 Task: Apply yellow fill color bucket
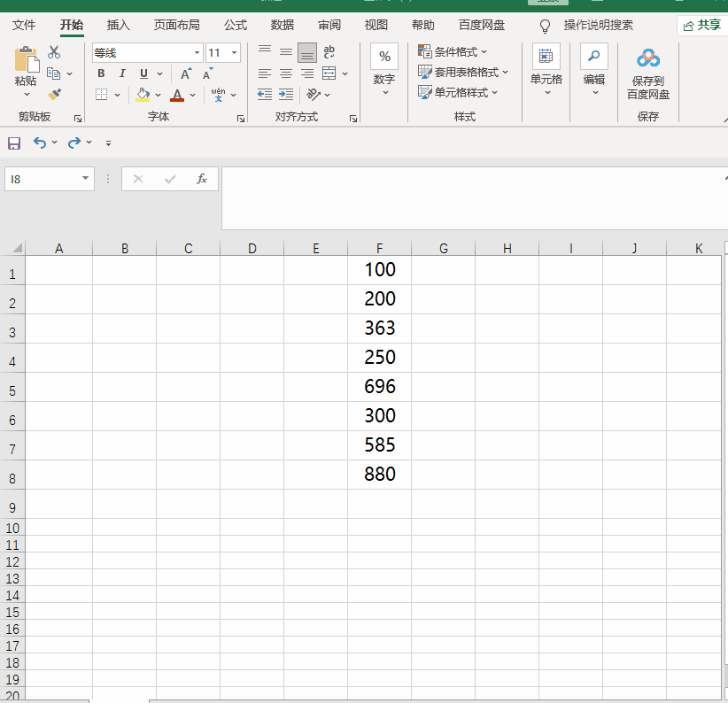[x=143, y=95]
